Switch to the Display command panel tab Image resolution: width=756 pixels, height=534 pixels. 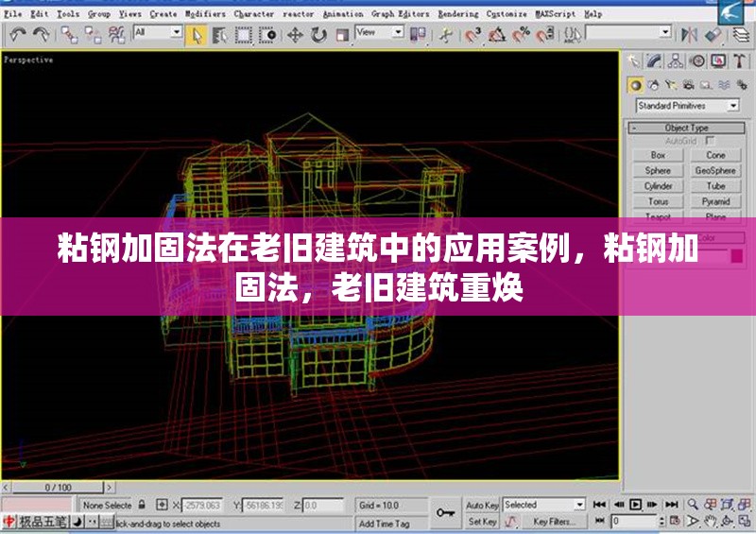coord(718,60)
